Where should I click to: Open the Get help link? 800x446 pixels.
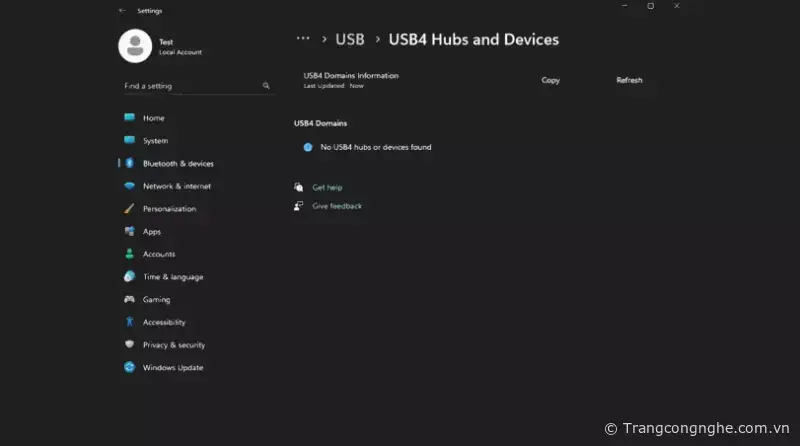pos(327,187)
